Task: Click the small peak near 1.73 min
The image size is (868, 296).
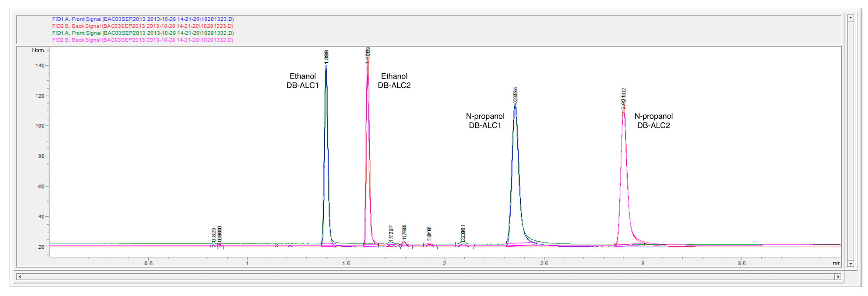Action: [x=390, y=242]
